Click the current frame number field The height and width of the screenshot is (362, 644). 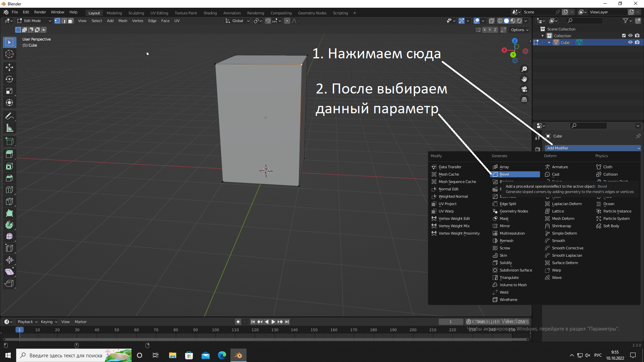[450, 322]
